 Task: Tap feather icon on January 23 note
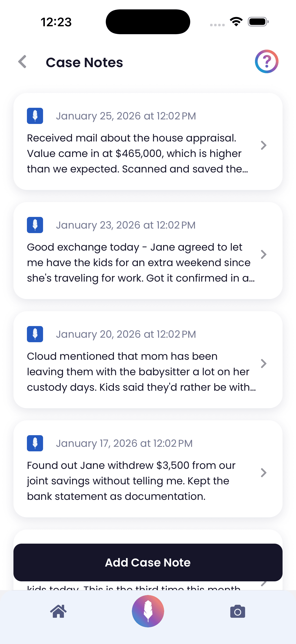pyautogui.click(x=35, y=225)
